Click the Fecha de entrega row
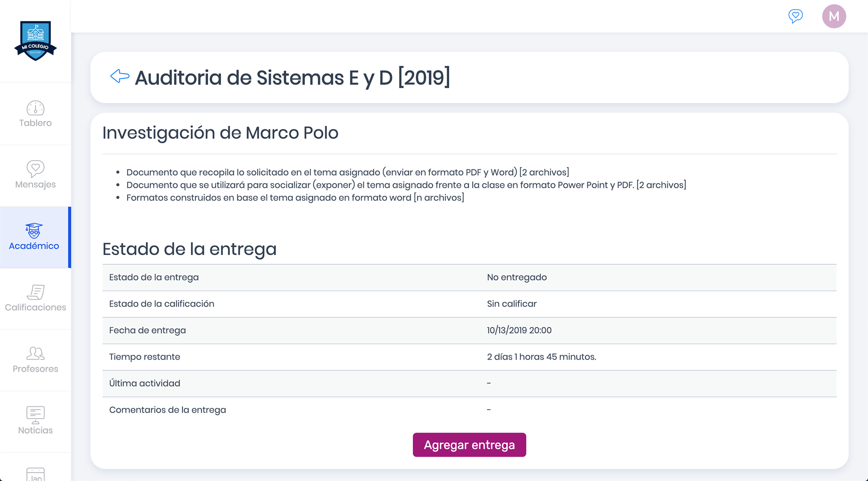Image resolution: width=868 pixels, height=481 pixels. coord(147,330)
